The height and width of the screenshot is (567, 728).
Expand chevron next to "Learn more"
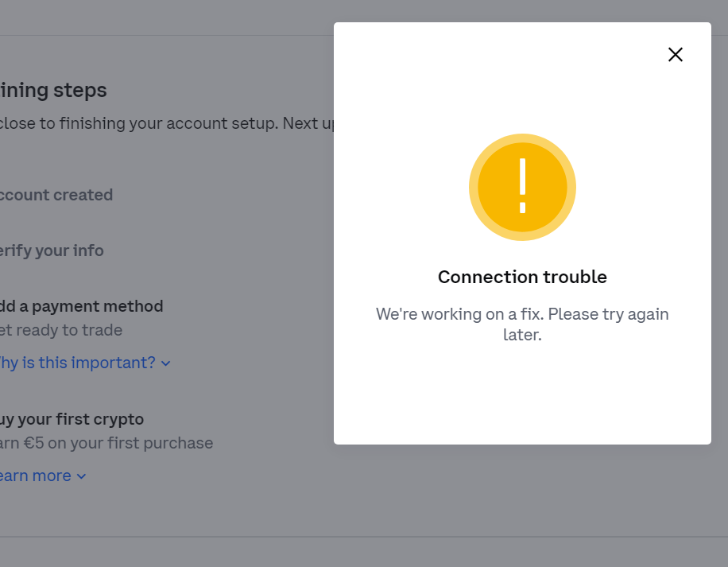click(81, 476)
